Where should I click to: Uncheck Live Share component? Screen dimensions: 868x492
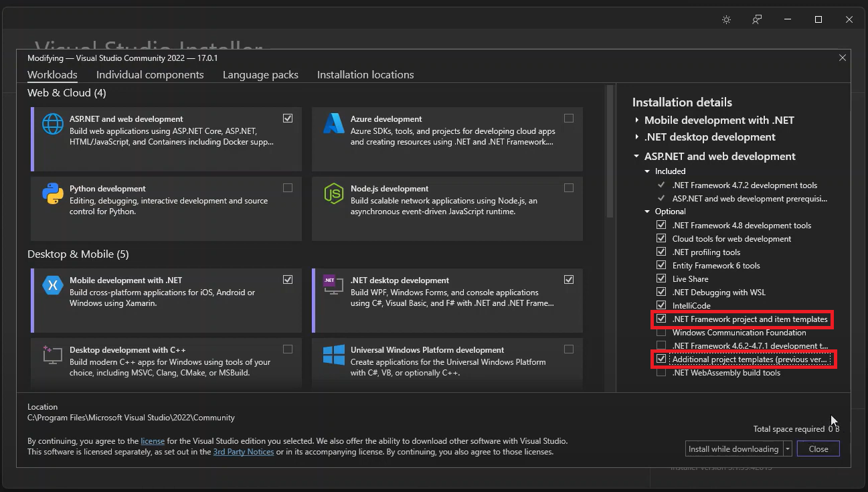click(661, 279)
